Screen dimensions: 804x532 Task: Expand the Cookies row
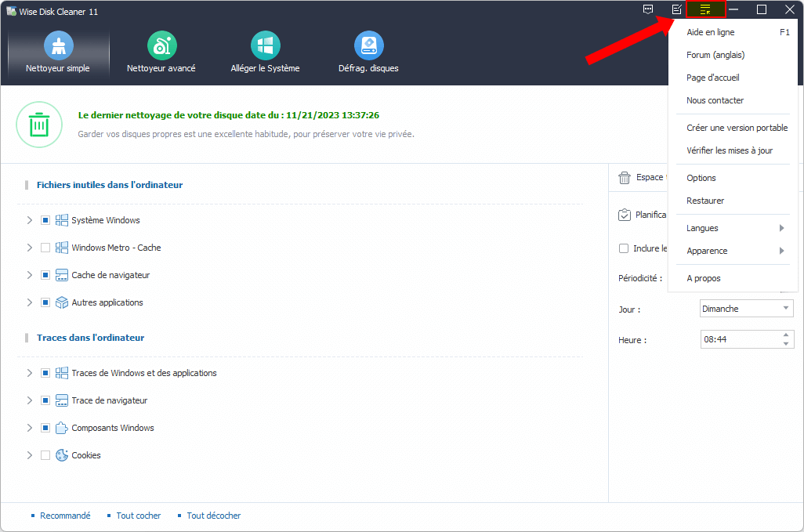(x=30, y=455)
